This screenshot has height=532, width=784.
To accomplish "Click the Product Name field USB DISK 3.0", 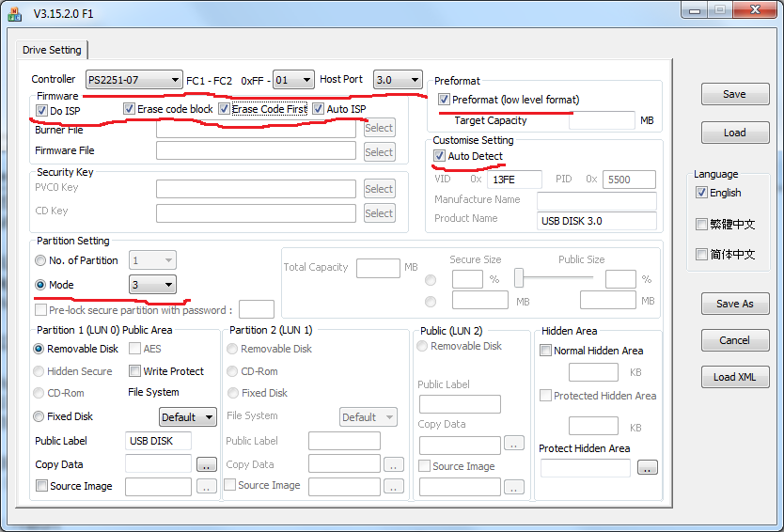I will click(x=597, y=221).
